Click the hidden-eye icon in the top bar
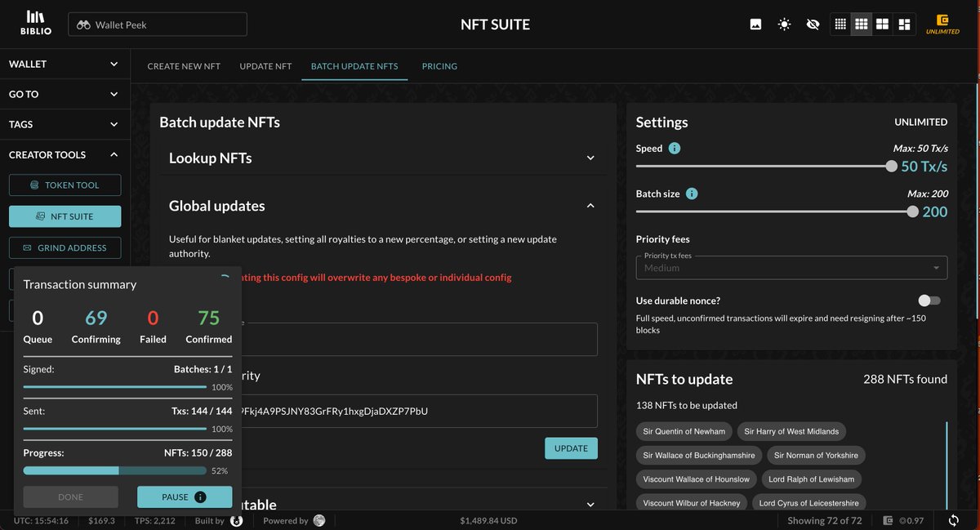Screen dimensions: 980x530 pos(813,24)
